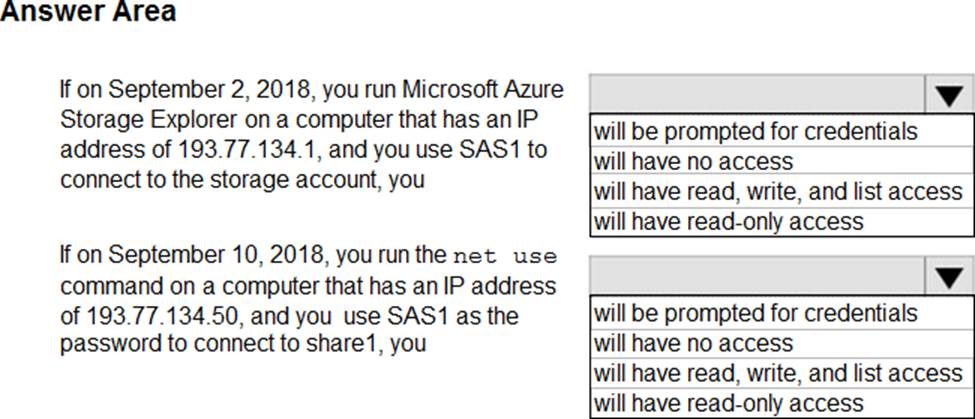Open the first dropdown arrow for September 2 question
The height and width of the screenshot is (419, 975).
[949, 96]
